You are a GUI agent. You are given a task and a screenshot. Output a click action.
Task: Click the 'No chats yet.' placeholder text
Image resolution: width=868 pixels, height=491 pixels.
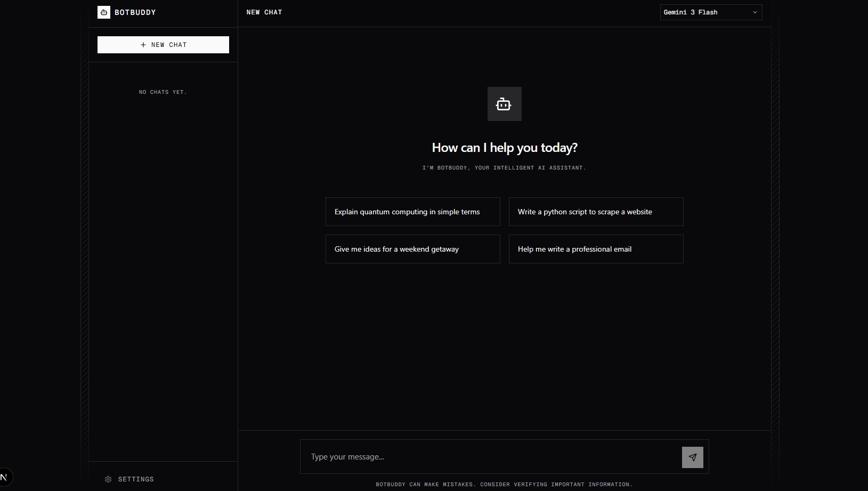click(x=163, y=92)
